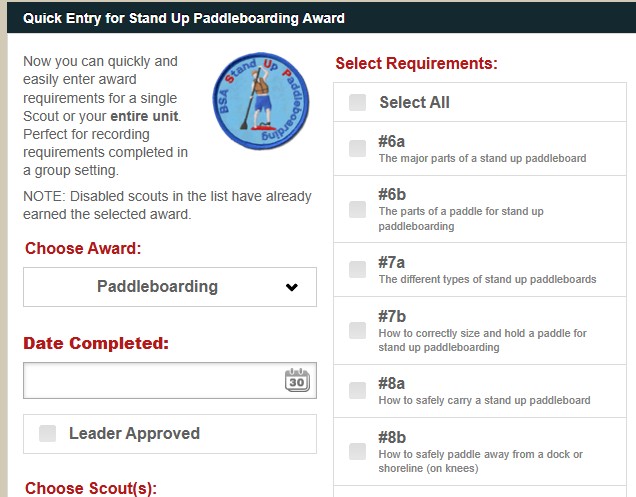
Task: Click the Stand Up Paddleboarding badge image
Action: (261, 101)
